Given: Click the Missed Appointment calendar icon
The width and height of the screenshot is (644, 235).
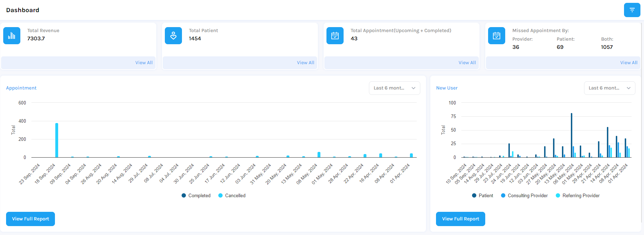Looking at the screenshot, I should (497, 36).
